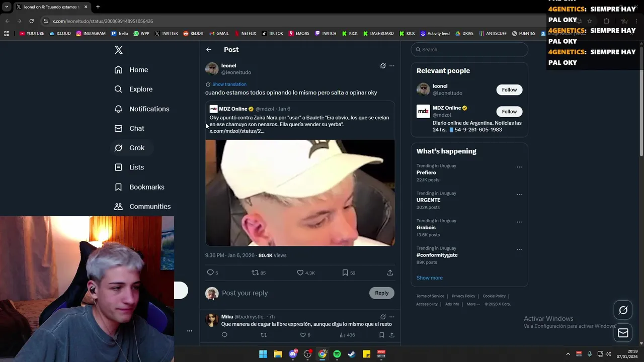Open the YOUTUBE bookmark
The height and width of the screenshot is (362, 644).
32,34
